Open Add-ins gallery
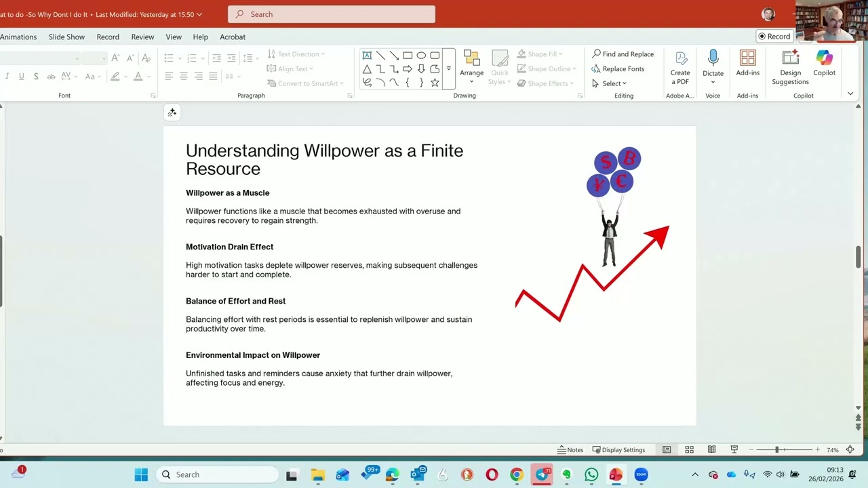 tap(748, 63)
